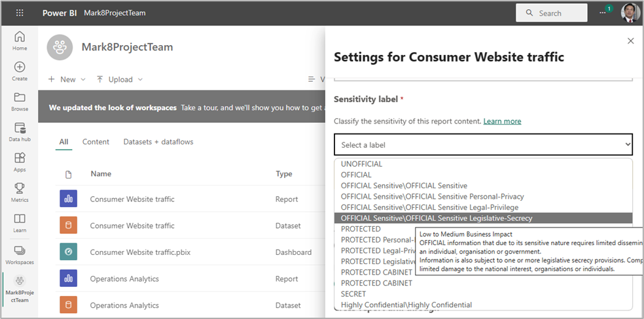Open the app launcher waffle icon

point(20,12)
